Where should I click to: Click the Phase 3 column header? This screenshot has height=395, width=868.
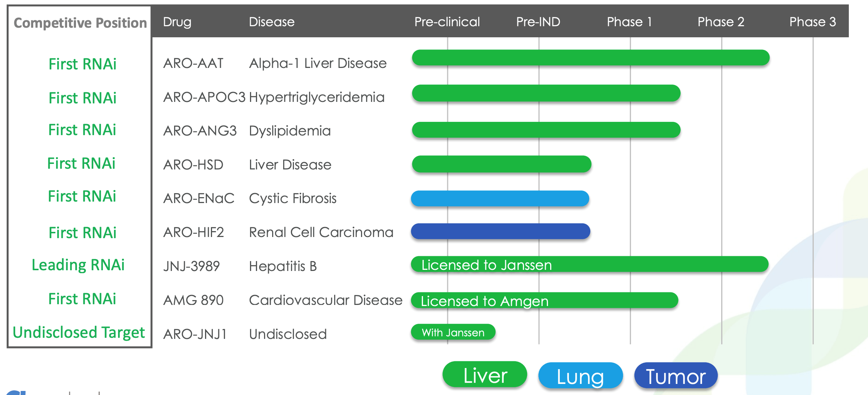point(812,22)
